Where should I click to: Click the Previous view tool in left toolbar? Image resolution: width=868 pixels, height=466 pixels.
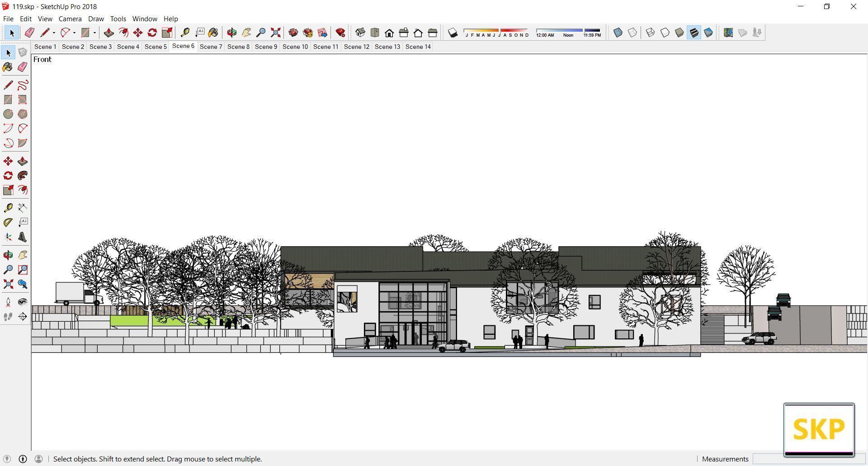[23, 284]
